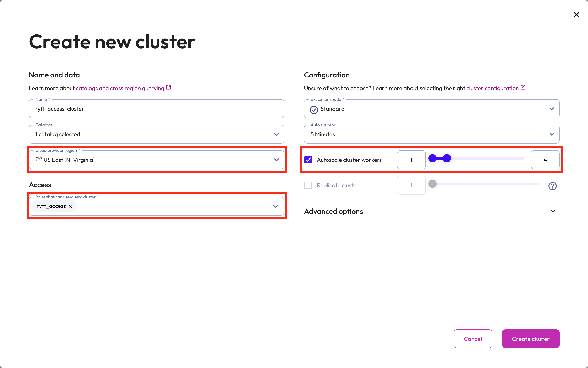Image resolution: width=588 pixels, height=368 pixels.
Task: Click the Cancel button
Action: click(472, 339)
